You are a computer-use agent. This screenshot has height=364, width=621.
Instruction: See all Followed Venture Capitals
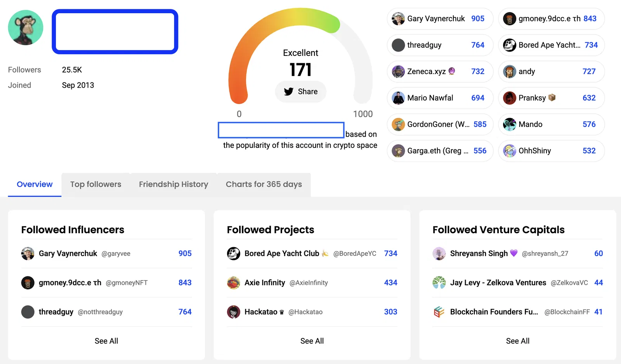point(518,341)
